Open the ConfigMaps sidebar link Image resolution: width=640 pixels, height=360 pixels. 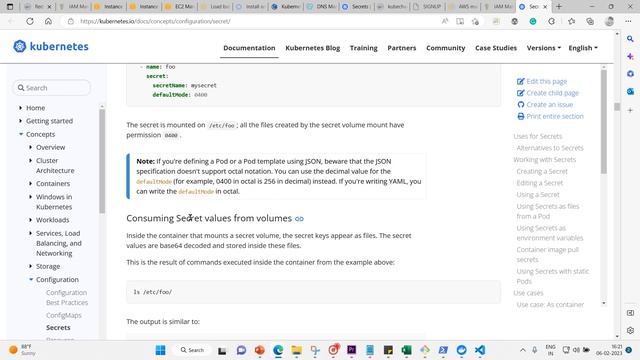point(64,315)
